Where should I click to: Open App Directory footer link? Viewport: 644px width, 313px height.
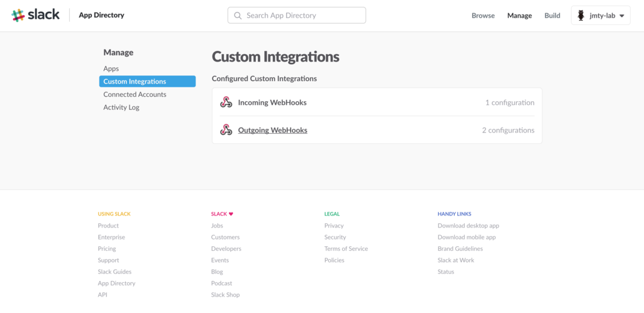[116, 283]
